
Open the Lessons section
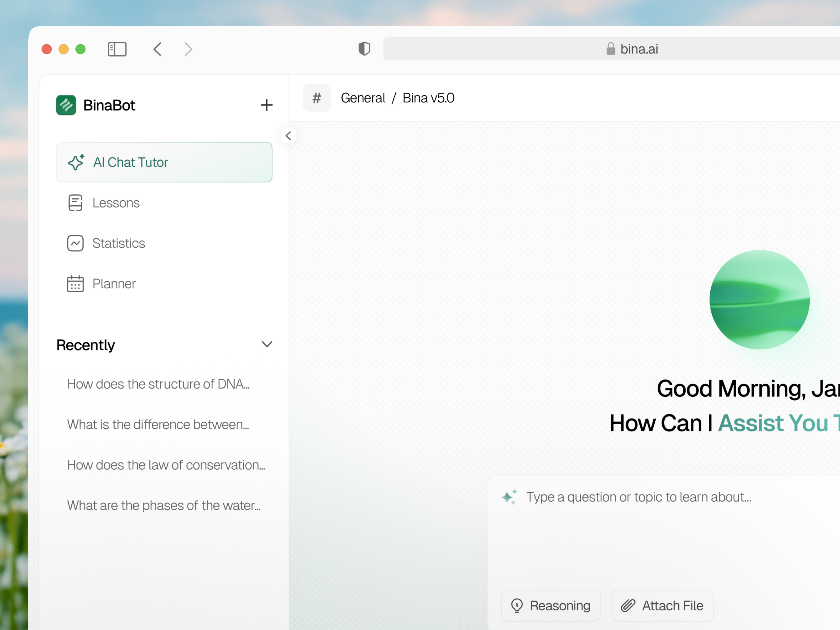(116, 203)
